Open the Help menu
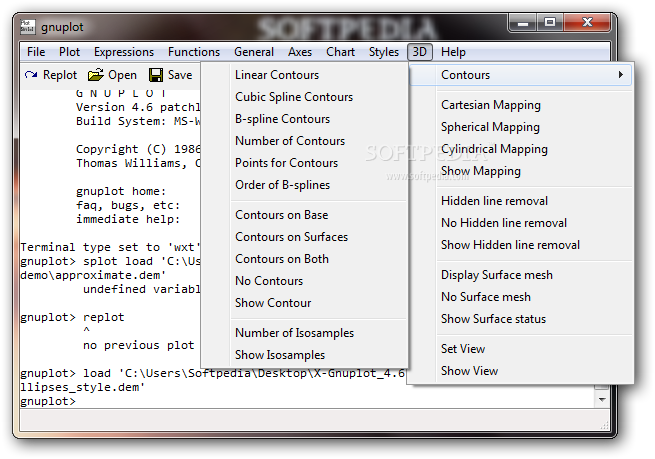This screenshot has height=459, width=655. (x=453, y=52)
